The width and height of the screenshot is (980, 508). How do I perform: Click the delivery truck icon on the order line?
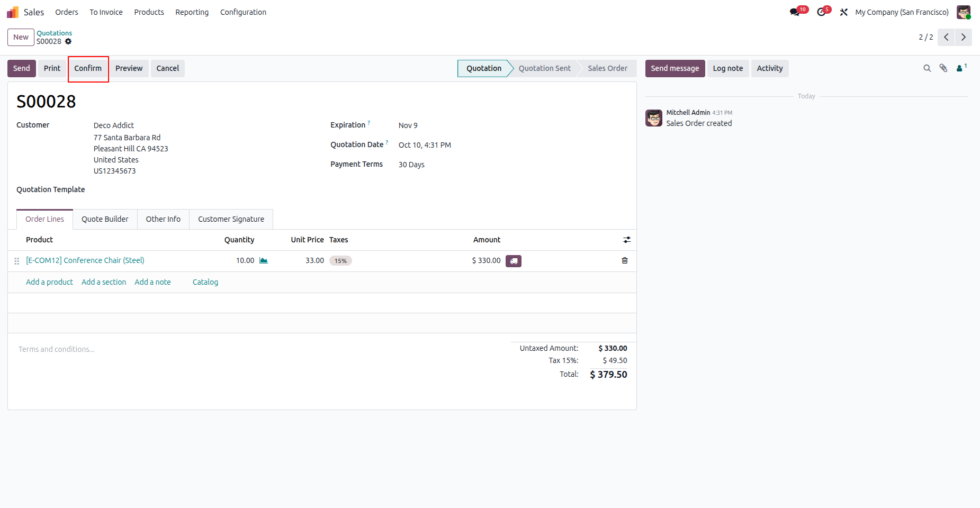pos(514,261)
